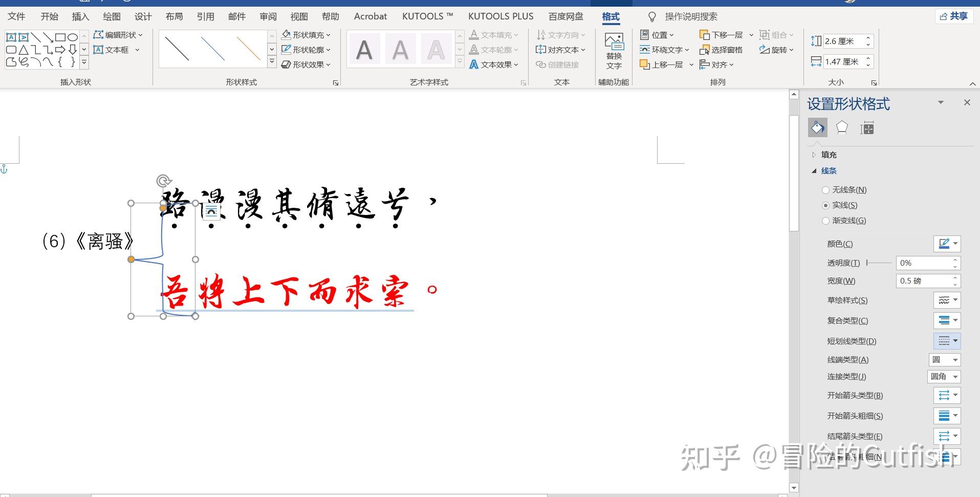Switch to the Design (设计) tab
Viewport: 980px width, 497px height.
pos(143,16)
